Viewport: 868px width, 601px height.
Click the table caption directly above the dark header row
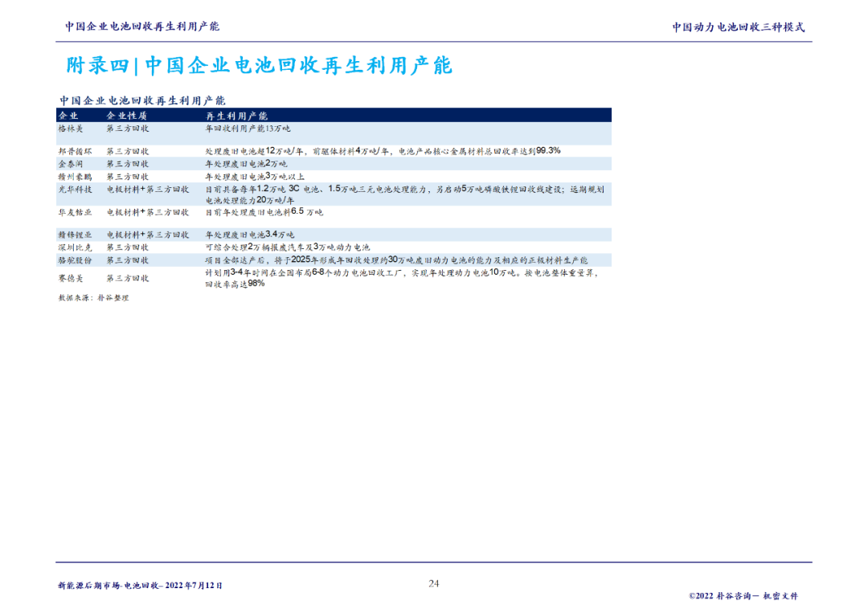(142, 100)
